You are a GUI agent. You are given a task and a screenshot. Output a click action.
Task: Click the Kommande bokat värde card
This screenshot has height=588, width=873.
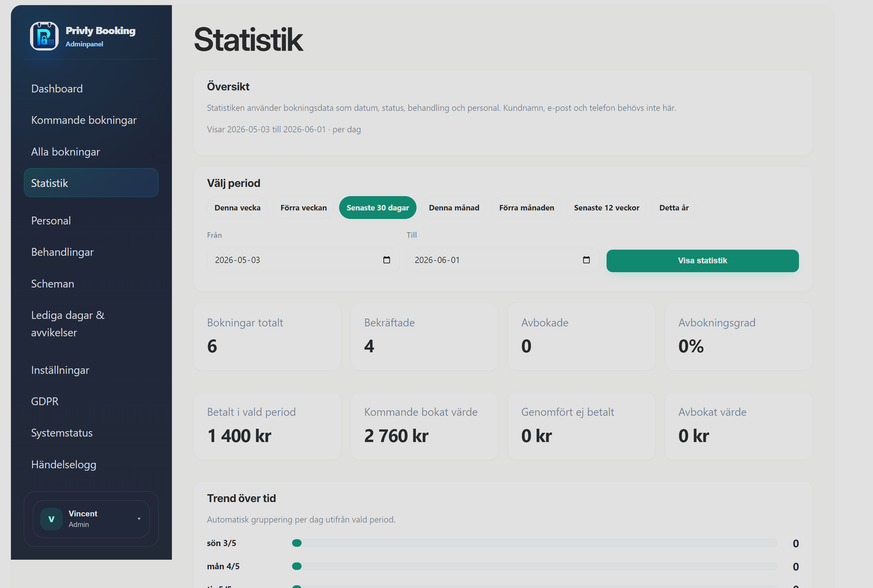pyautogui.click(x=424, y=426)
